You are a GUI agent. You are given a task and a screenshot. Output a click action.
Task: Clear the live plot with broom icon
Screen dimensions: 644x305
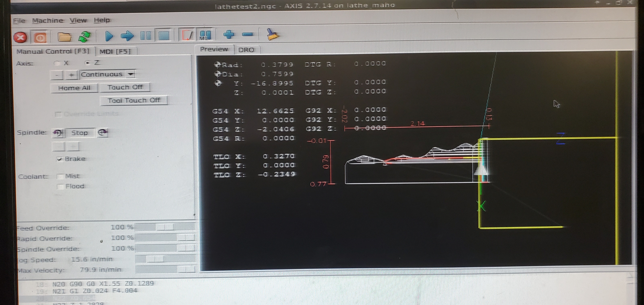(272, 34)
